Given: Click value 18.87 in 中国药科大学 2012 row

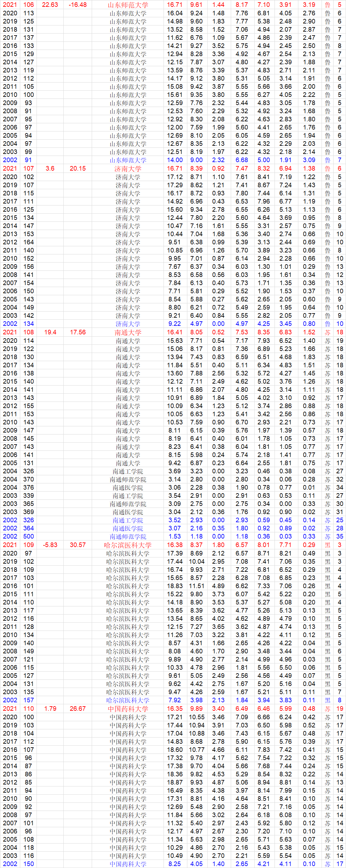Looking at the screenshot, I should (175, 782).
